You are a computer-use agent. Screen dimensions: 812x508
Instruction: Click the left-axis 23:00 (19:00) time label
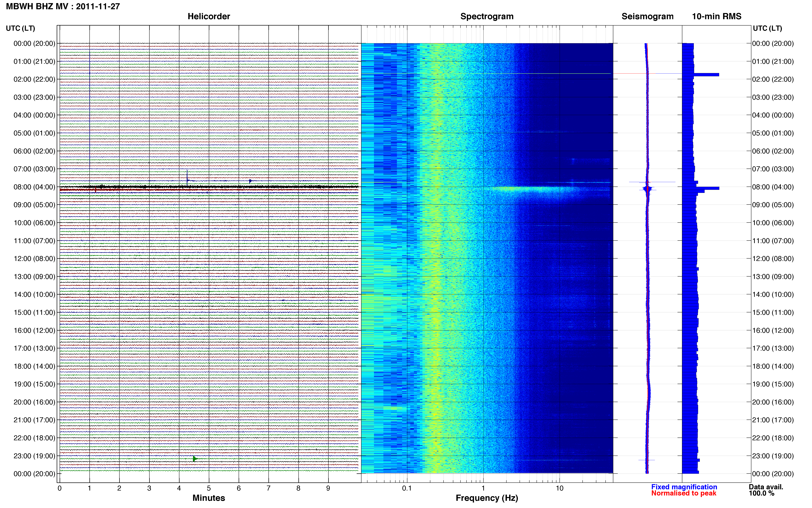[34, 456]
